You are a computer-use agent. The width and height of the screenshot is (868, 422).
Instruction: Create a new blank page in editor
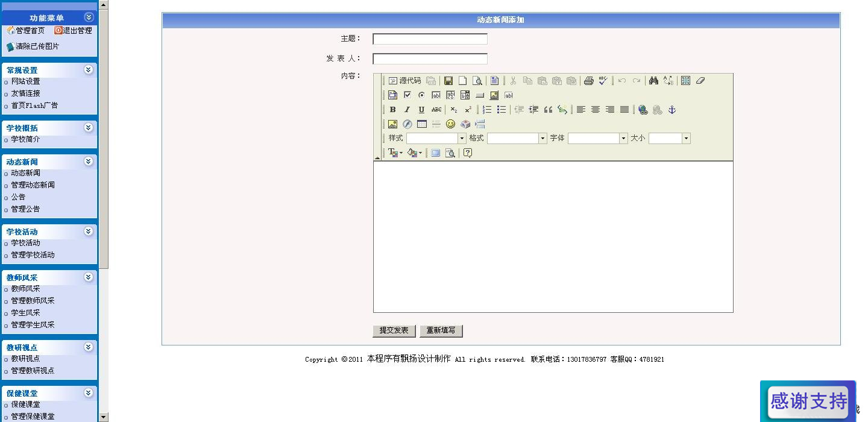click(x=462, y=81)
